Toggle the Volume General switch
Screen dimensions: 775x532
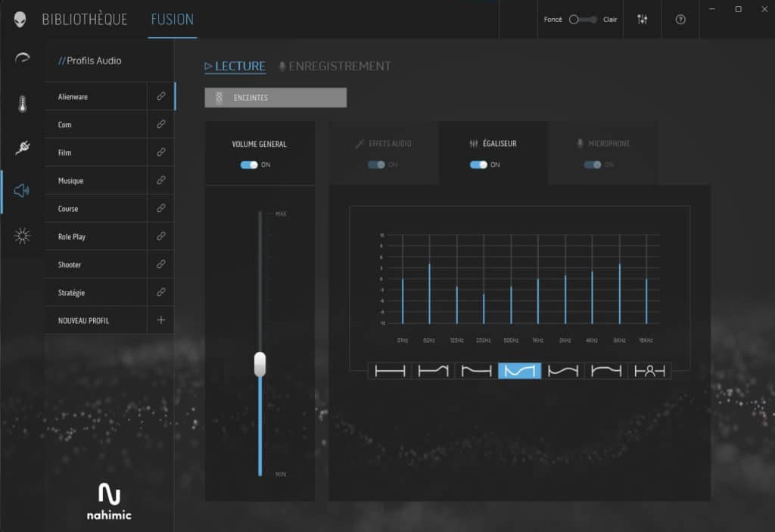pos(249,165)
